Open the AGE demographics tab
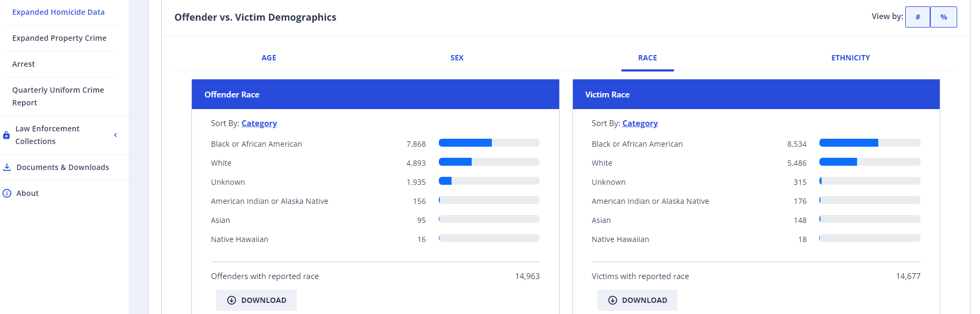 [269, 58]
